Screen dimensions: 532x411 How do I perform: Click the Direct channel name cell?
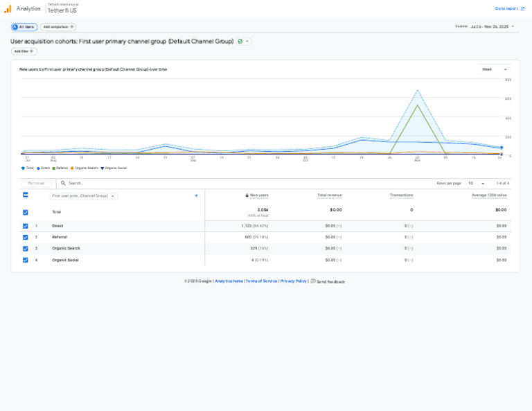click(57, 226)
